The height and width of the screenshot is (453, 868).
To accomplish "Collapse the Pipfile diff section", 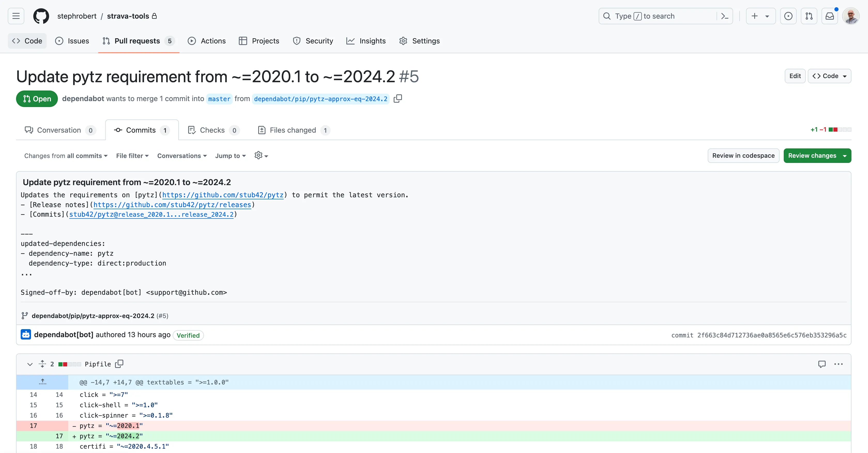I will click(x=30, y=364).
